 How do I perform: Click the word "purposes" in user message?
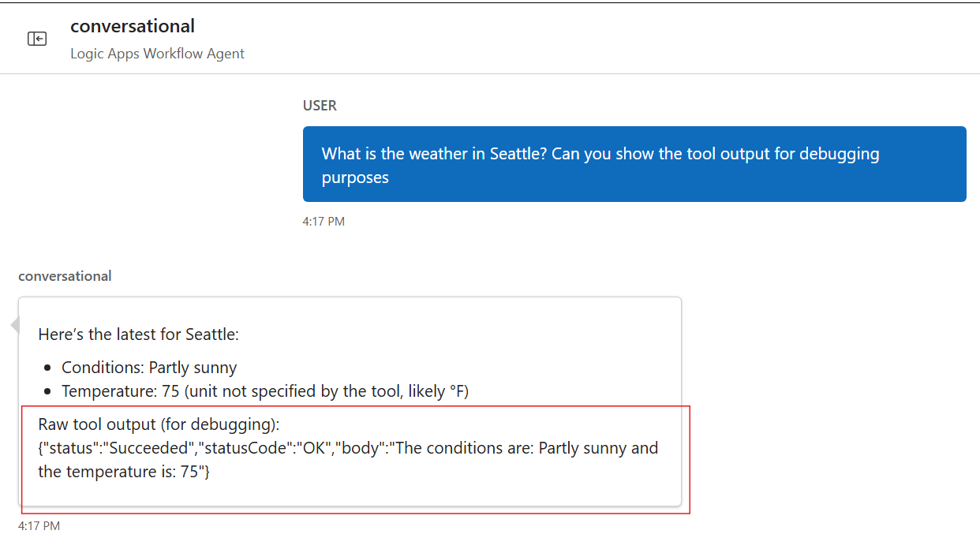coord(355,177)
